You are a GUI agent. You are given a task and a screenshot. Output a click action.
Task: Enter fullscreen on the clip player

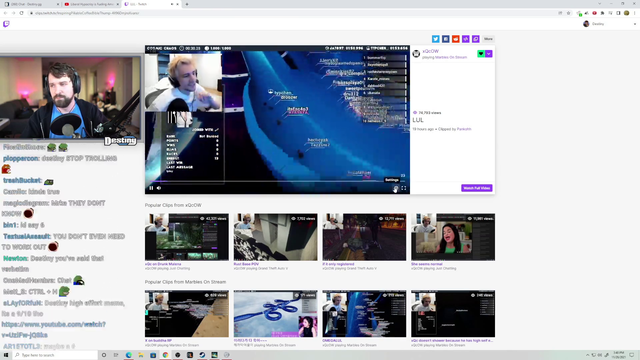[404, 188]
